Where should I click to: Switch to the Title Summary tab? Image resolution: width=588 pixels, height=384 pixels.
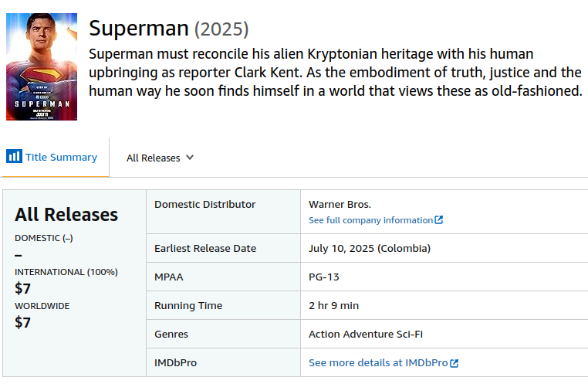click(x=61, y=157)
